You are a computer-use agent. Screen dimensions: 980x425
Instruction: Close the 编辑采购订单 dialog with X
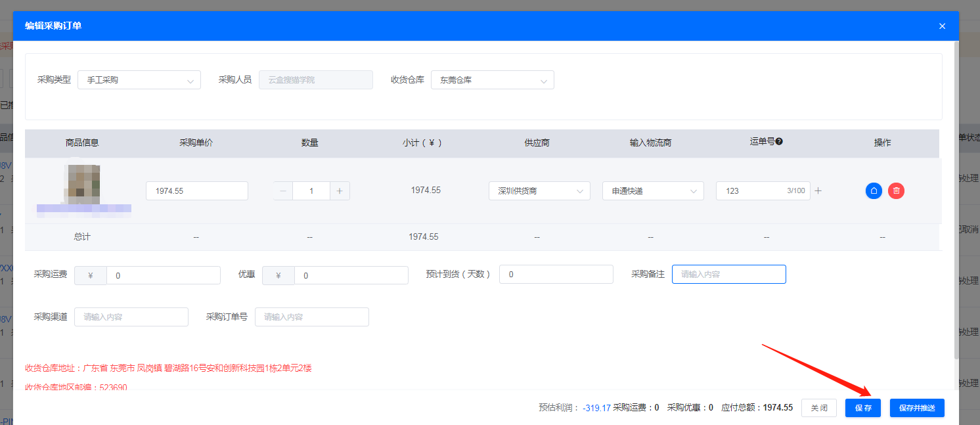tap(942, 26)
